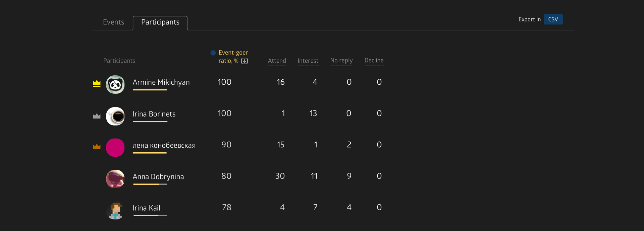Click Armine Mikichyan's panda avatar
This screenshot has width=644, height=231.
coord(115,84)
